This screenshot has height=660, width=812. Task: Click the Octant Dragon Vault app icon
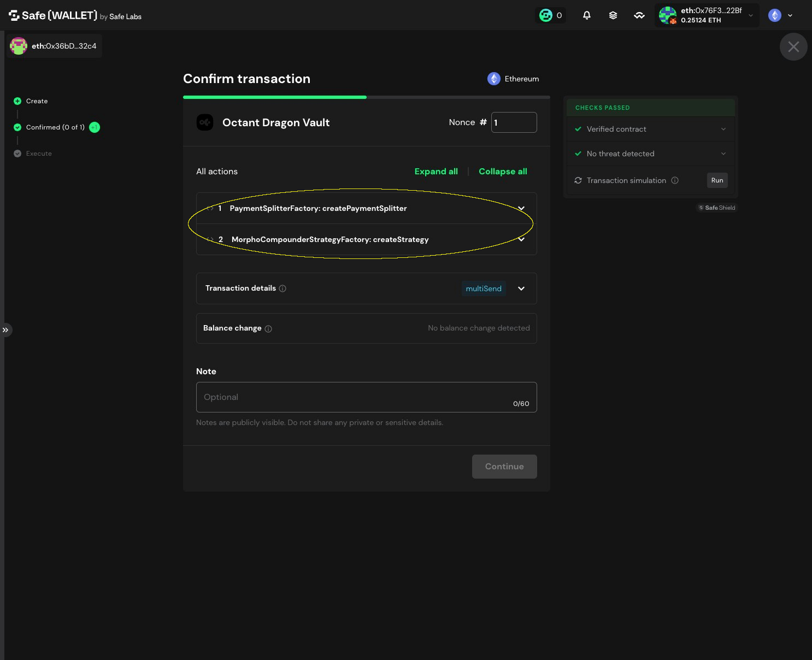pyautogui.click(x=205, y=122)
